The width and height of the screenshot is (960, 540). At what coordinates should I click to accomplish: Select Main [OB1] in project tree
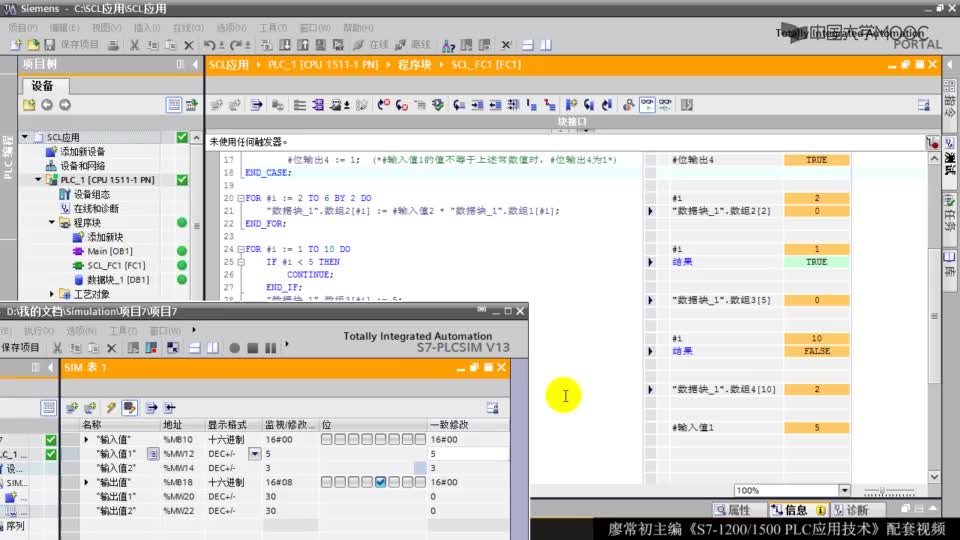[110, 251]
